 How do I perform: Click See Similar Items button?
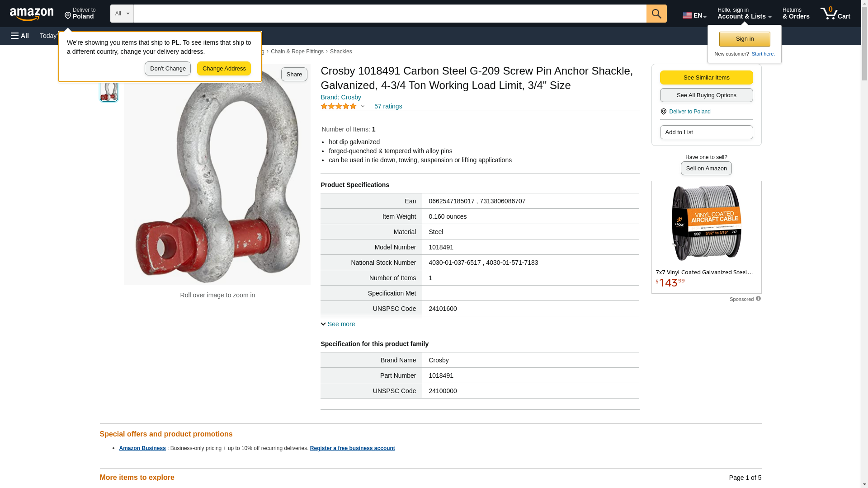click(x=706, y=78)
